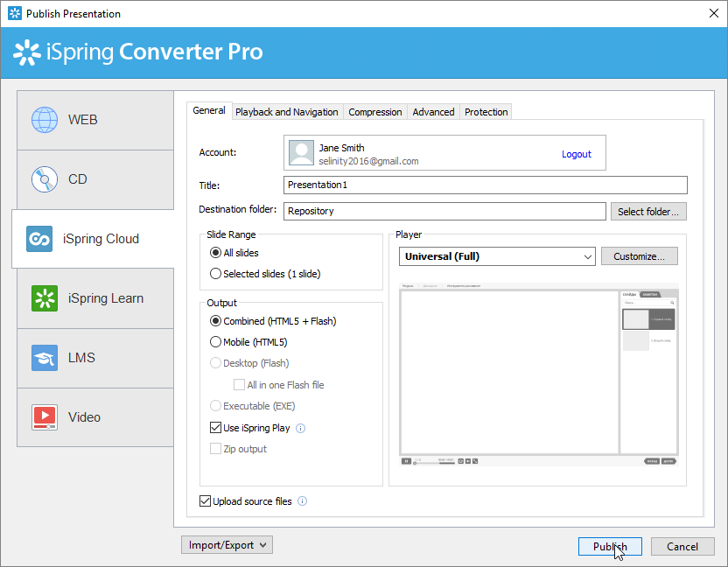Open the Advanced tab
The height and width of the screenshot is (567, 728).
[433, 112]
